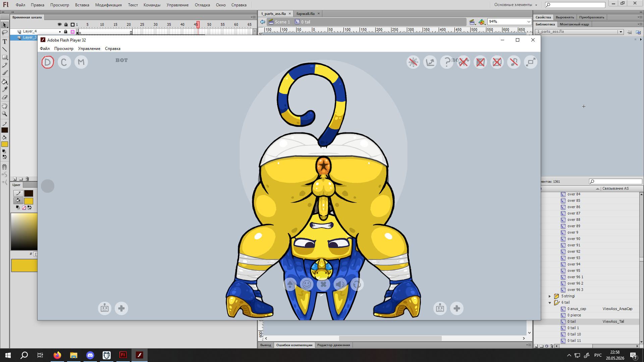The image size is (644, 362).
Task: Select the Paint Bucket tool
Action: (5, 81)
